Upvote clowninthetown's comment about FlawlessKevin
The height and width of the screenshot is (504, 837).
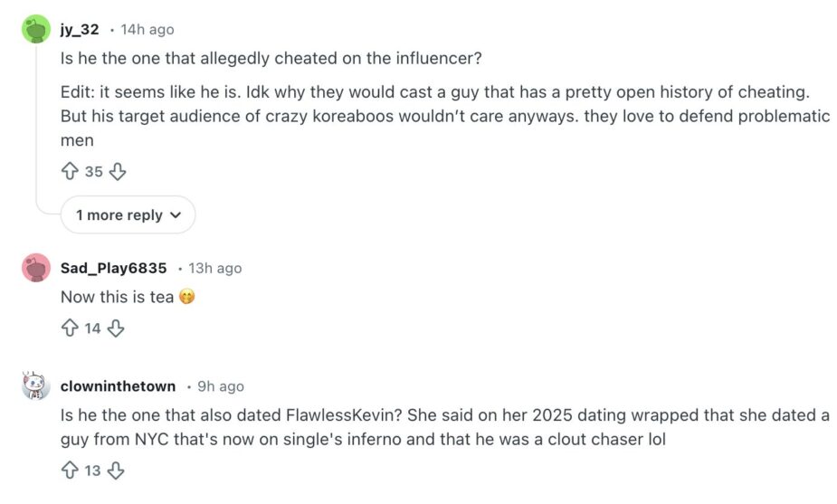coord(70,470)
